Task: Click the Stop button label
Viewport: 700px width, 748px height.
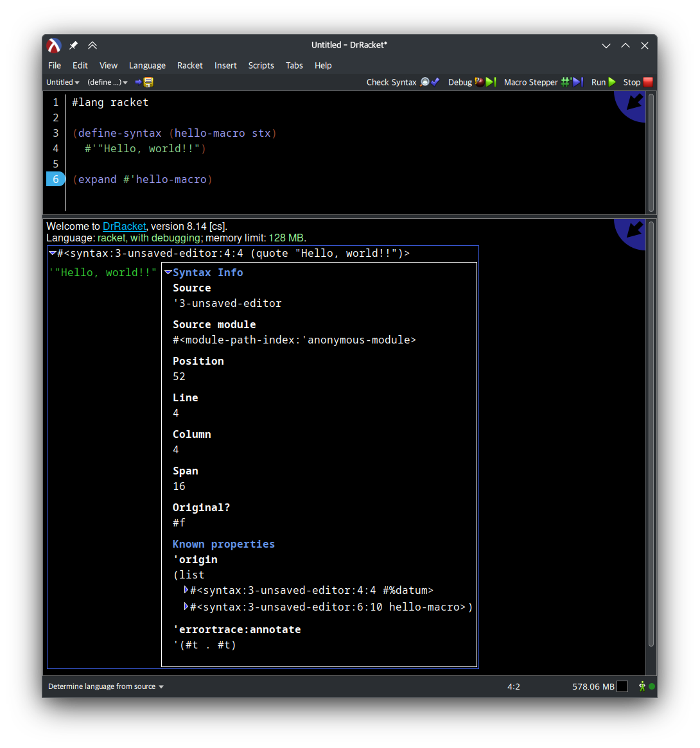Action: (631, 82)
